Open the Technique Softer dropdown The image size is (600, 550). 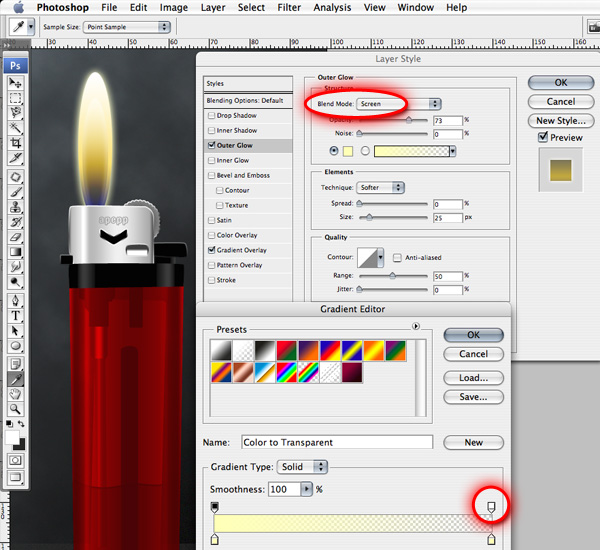[381, 187]
